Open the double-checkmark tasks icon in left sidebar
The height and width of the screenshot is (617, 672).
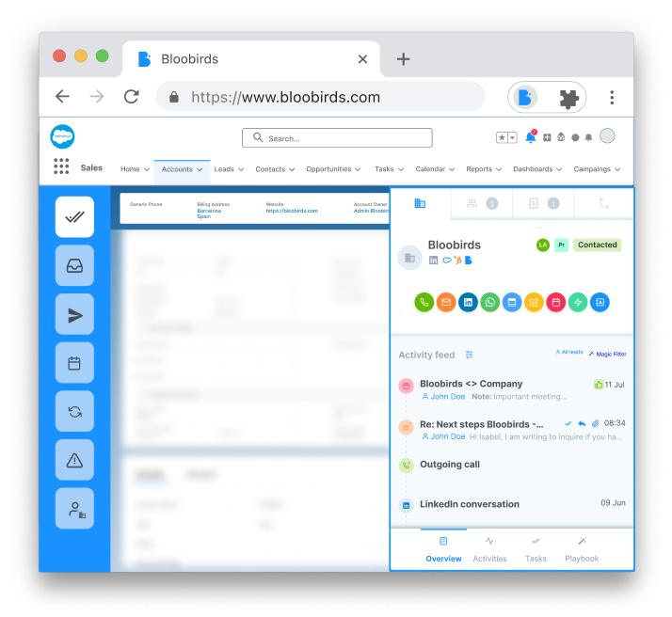pos(74,217)
